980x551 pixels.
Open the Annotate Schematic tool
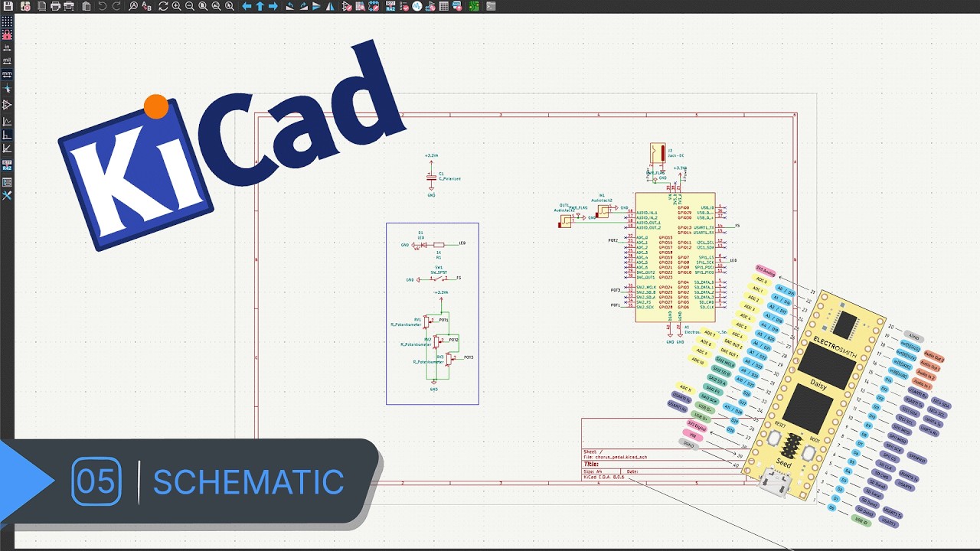tap(390, 6)
